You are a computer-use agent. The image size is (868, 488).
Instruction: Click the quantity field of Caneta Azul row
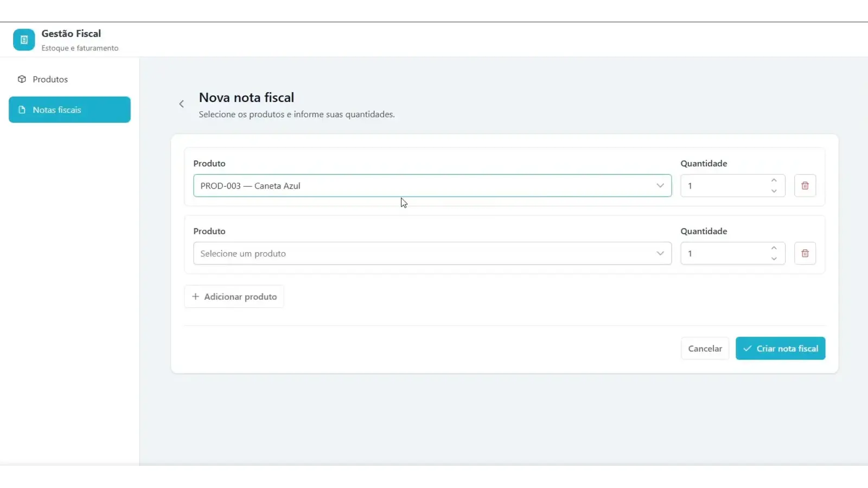click(x=733, y=185)
